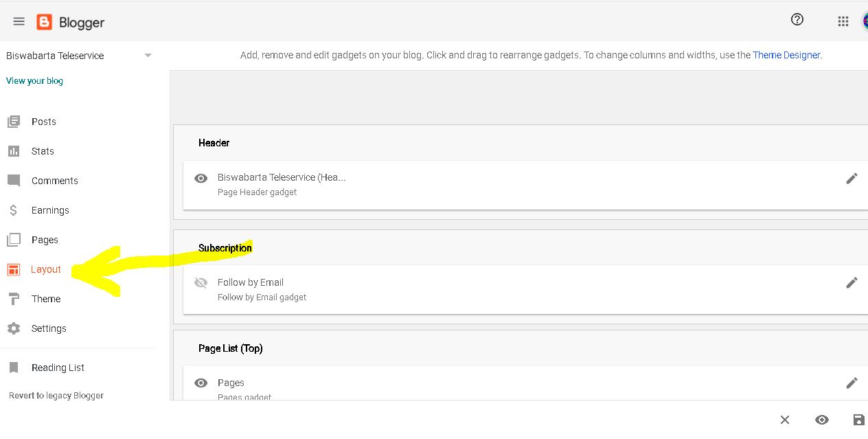Image resolution: width=868 pixels, height=439 pixels.
Task: Click the orange Layout icon
Action: click(x=14, y=269)
